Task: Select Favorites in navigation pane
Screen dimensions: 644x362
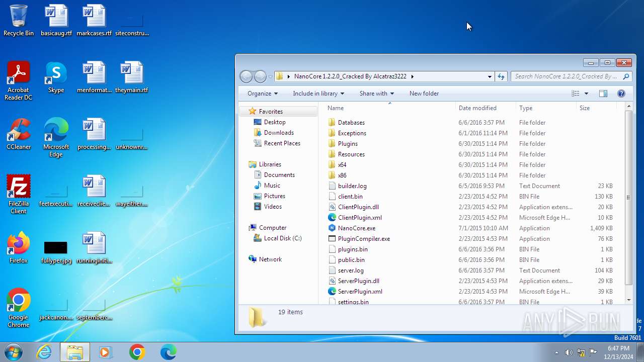Action: click(x=271, y=112)
